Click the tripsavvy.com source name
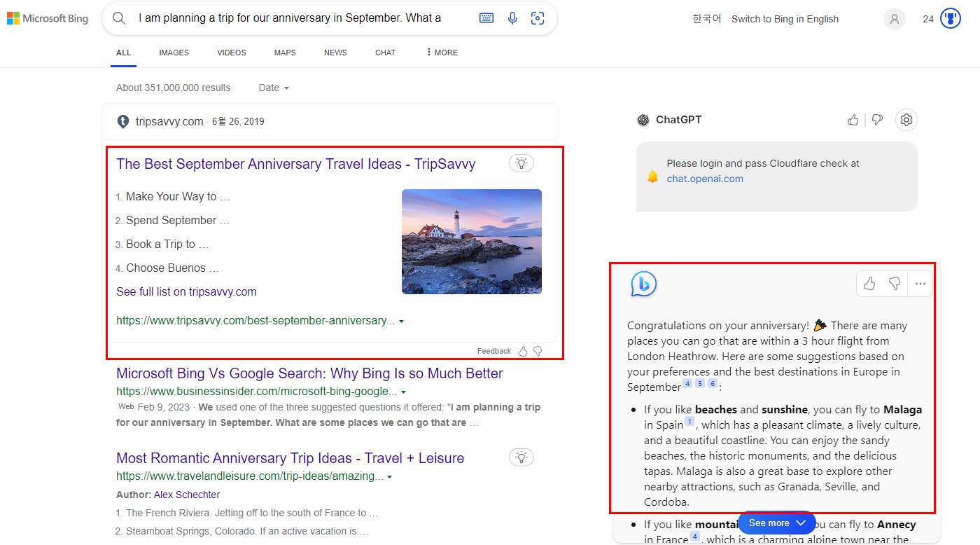Screen dimensions: 980x545 [x=169, y=121]
